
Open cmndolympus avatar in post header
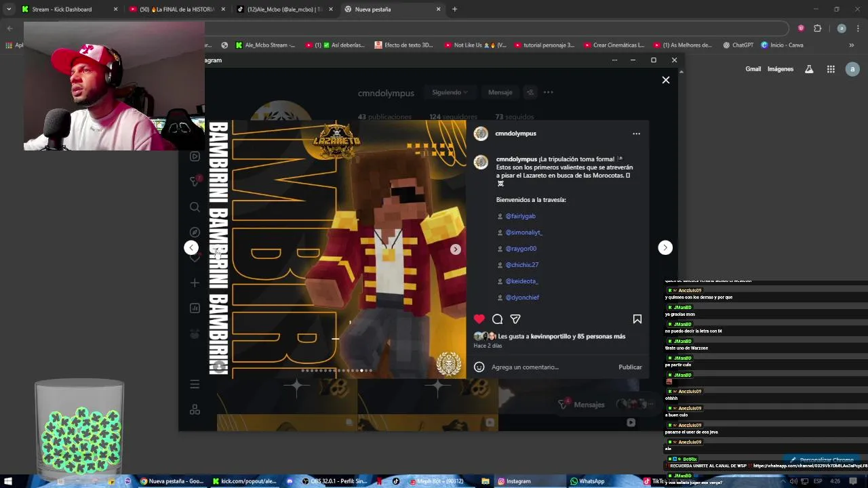click(481, 134)
